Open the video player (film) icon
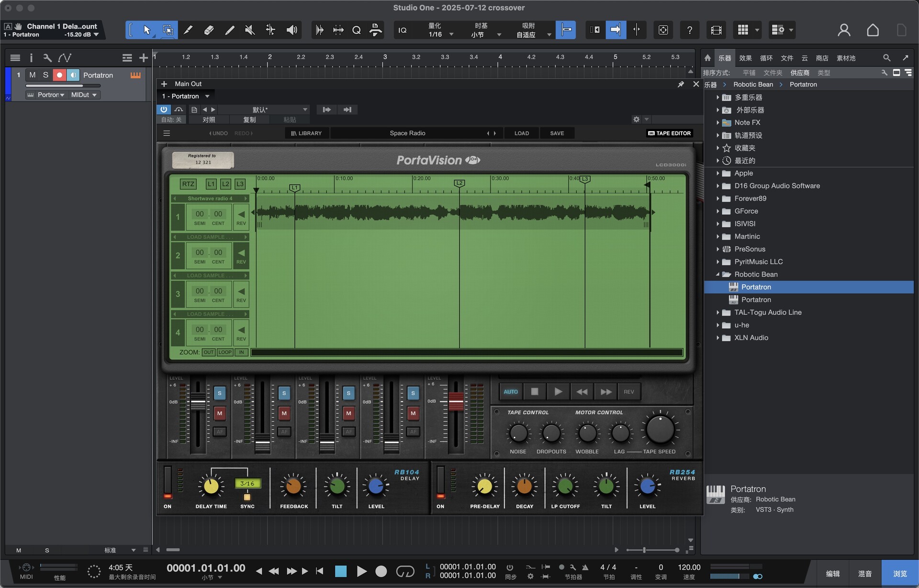This screenshot has width=919, height=588. pyautogui.click(x=716, y=30)
